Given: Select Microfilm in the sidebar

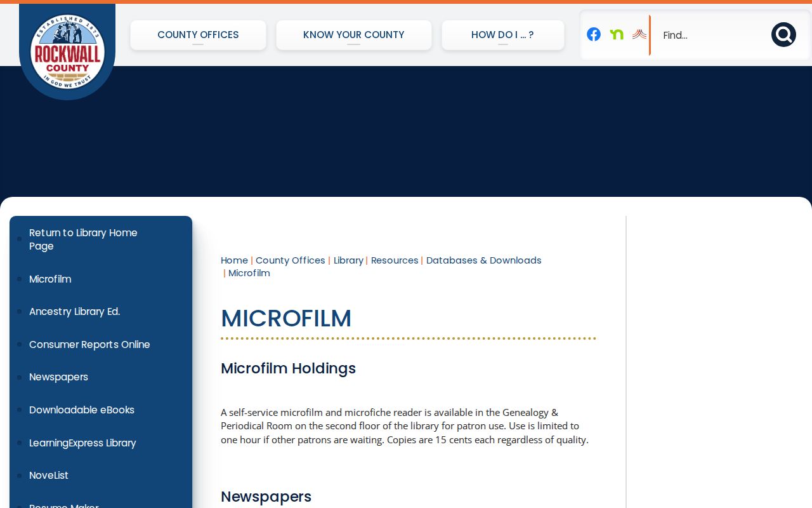Looking at the screenshot, I should pos(50,279).
